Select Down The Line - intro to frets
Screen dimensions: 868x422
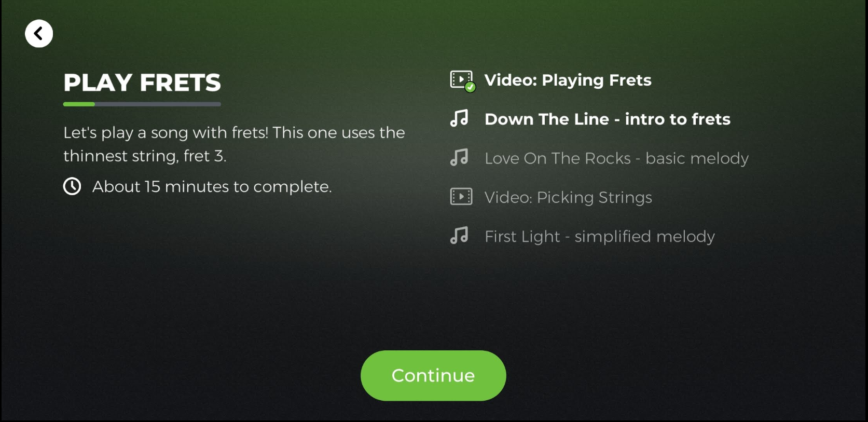(607, 119)
